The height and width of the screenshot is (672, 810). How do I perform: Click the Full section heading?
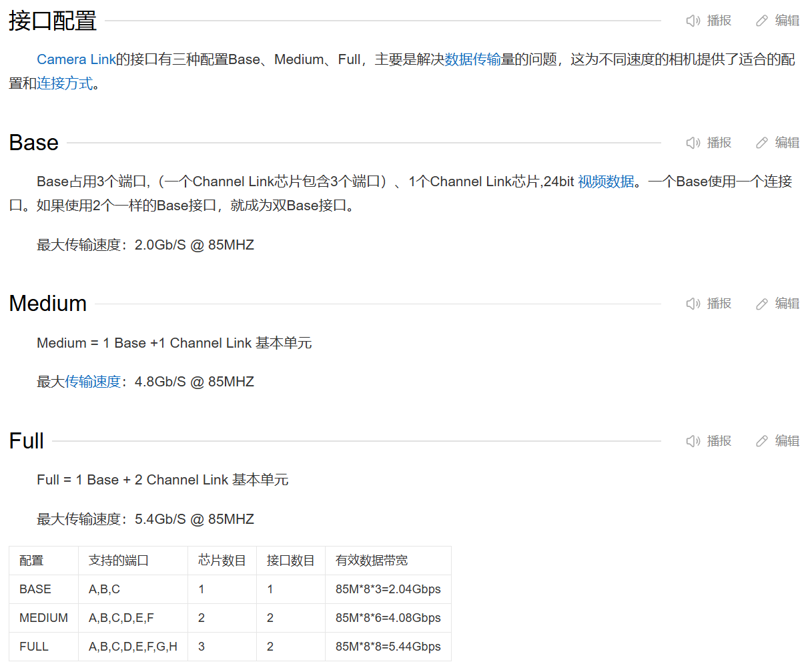tap(27, 441)
